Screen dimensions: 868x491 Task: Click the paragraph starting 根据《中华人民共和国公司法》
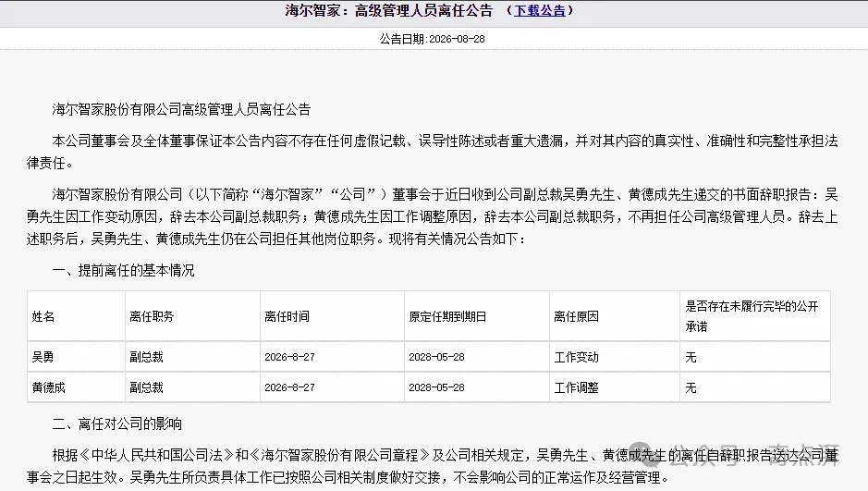tap(433, 466)
